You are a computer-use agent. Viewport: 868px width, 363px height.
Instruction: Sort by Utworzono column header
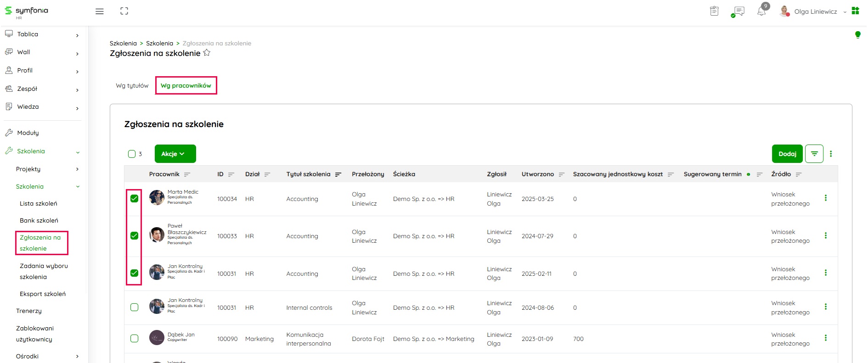point(538,174)
